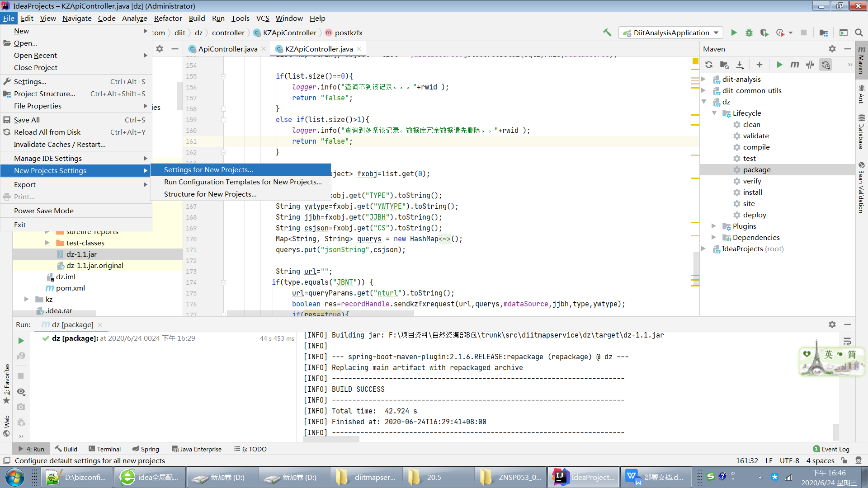Rerun the dz package run configuration

[x=21, y=341]
